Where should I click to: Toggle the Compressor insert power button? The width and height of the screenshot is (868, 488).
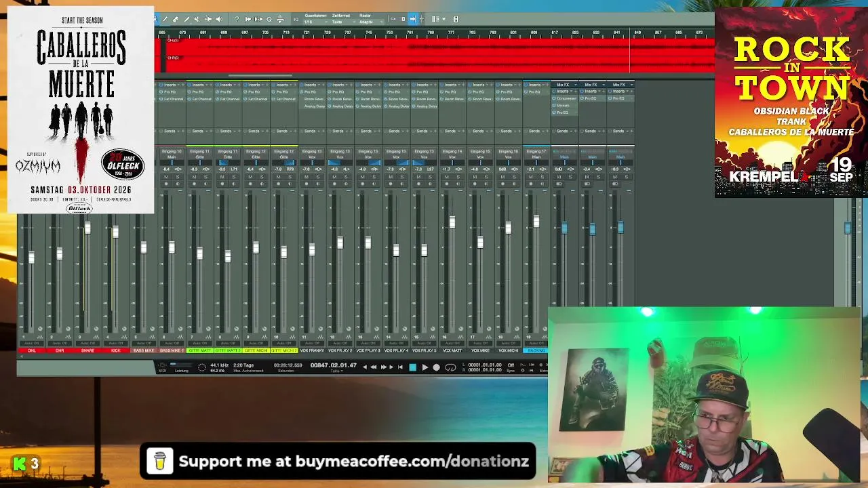pyautogui.click(x=554, y=99)
